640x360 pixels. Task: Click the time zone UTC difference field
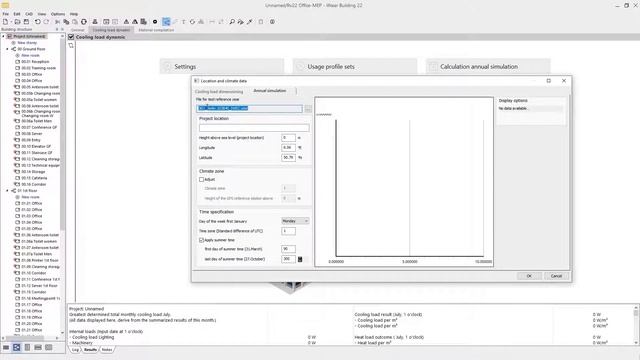pyautogui.click(x=288, y=231)
